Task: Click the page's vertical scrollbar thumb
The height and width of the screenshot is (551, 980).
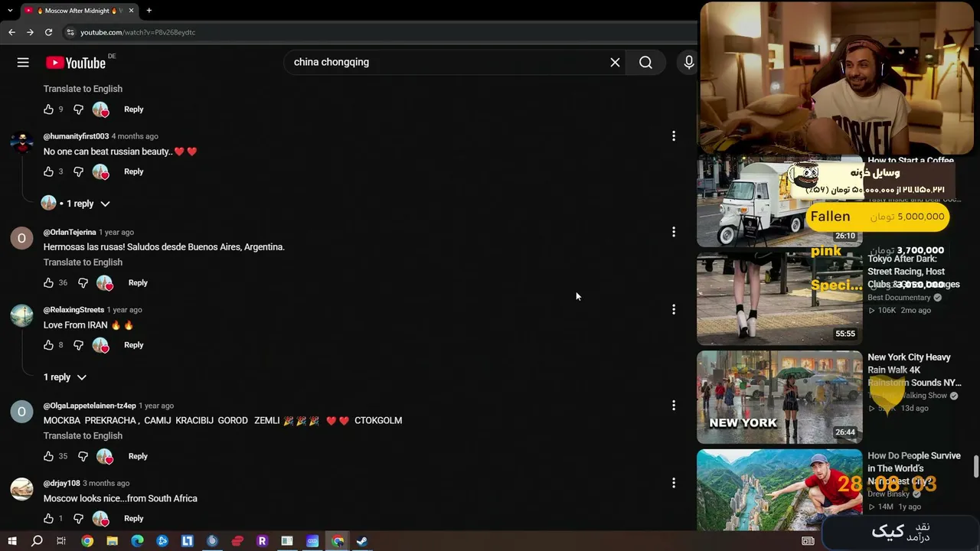Action: tap(975, 466)
